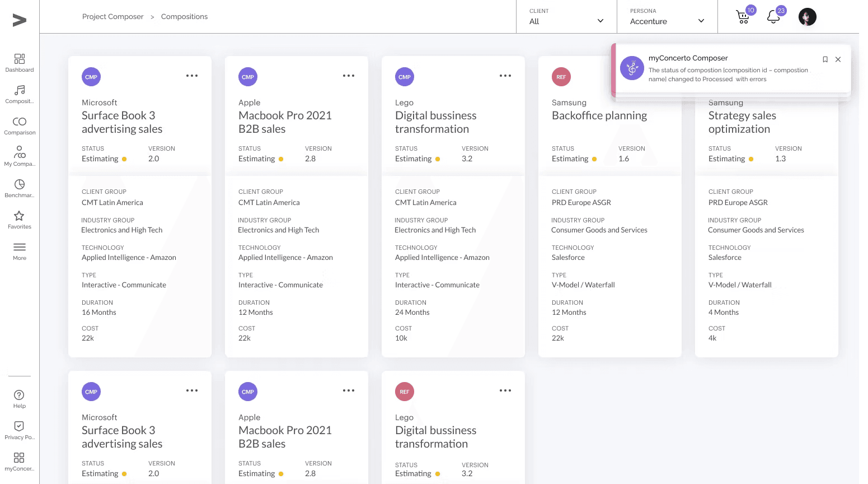
Task: Click Compositions breadcrumb
Action: point(184,17)
